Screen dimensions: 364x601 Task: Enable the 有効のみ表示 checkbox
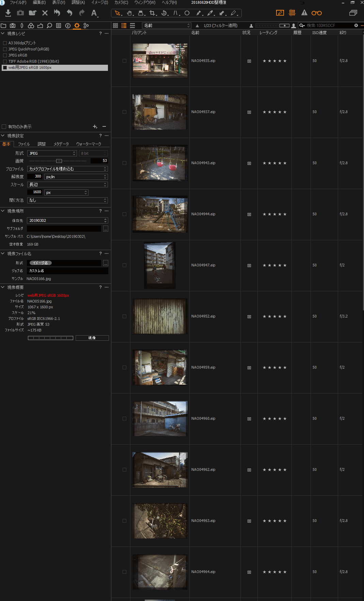coord(4,127)
